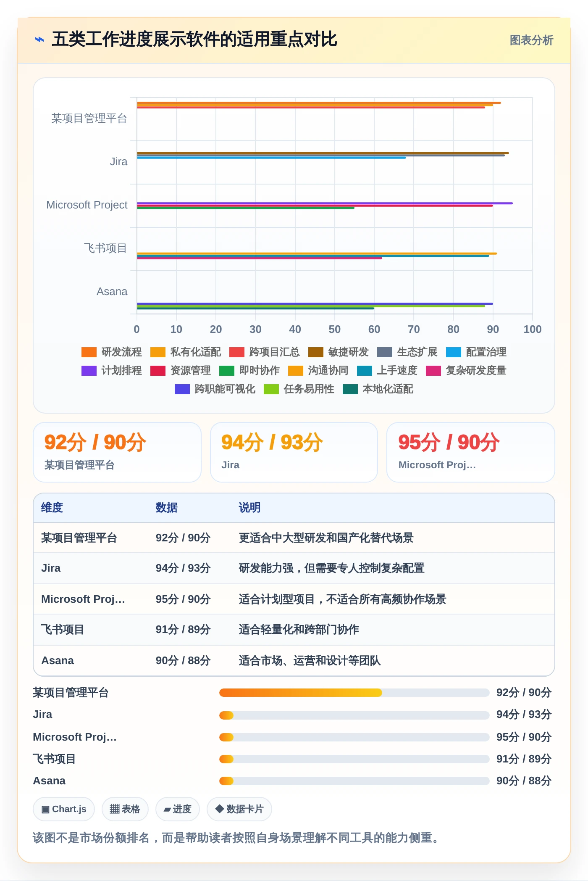Click the 图表分析 label in the header

pyautogui.click(x=531, y=40)
